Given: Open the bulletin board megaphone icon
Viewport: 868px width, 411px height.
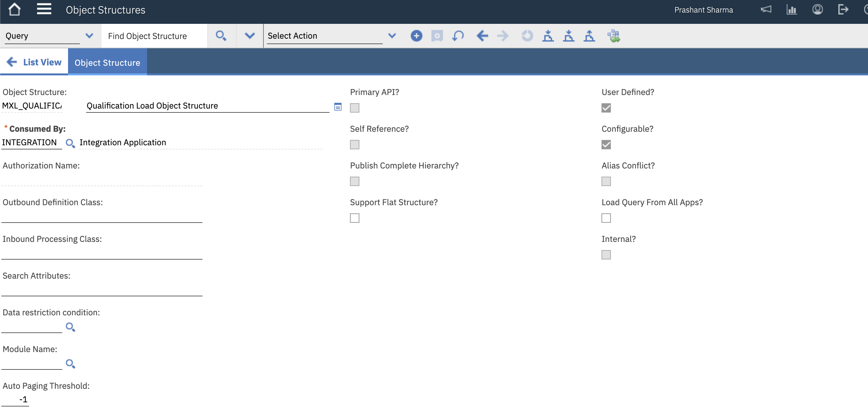Looking at the screenshot, I should click(765, 9).
